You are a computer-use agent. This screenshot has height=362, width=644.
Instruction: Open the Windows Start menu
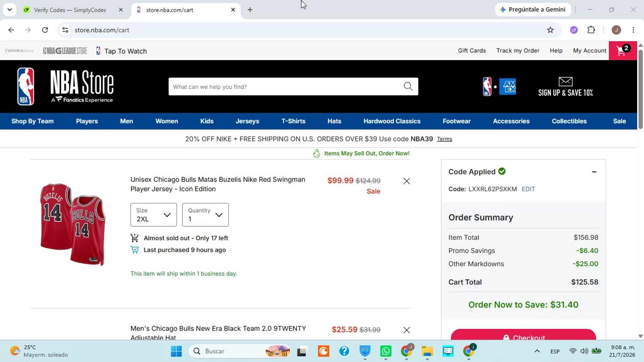click(x=176, y=351)
